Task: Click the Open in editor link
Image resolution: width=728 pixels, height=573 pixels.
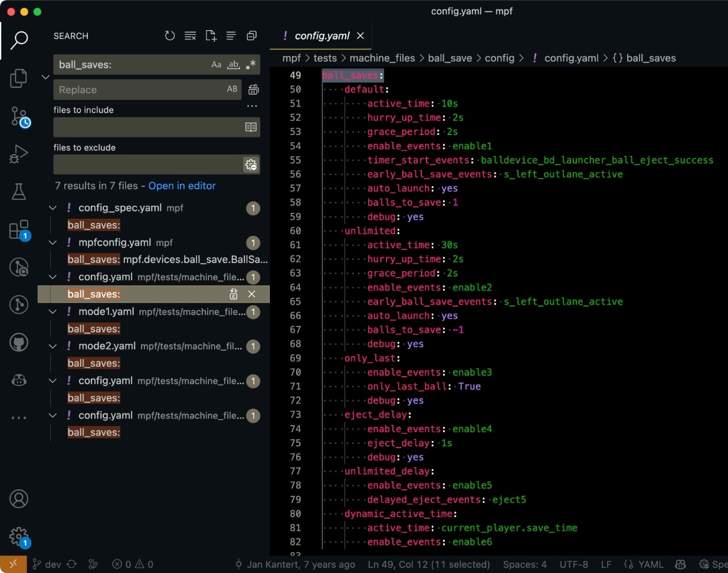Action: tap(182, 186)
